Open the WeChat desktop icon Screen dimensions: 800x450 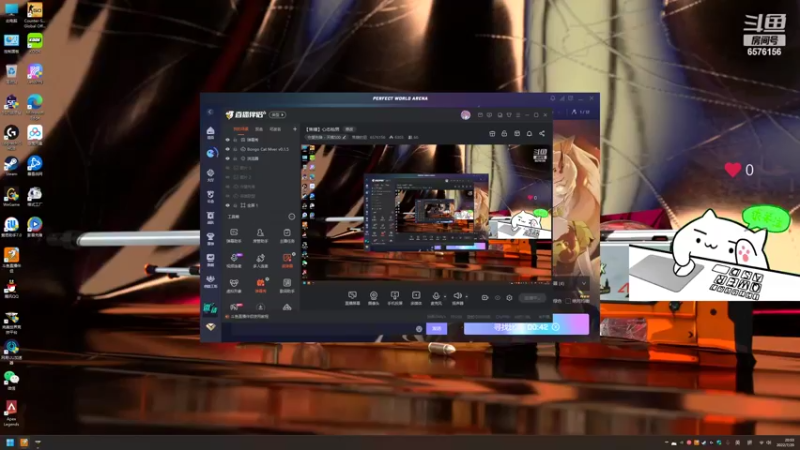pyautogui.click(x=11, y=380)
